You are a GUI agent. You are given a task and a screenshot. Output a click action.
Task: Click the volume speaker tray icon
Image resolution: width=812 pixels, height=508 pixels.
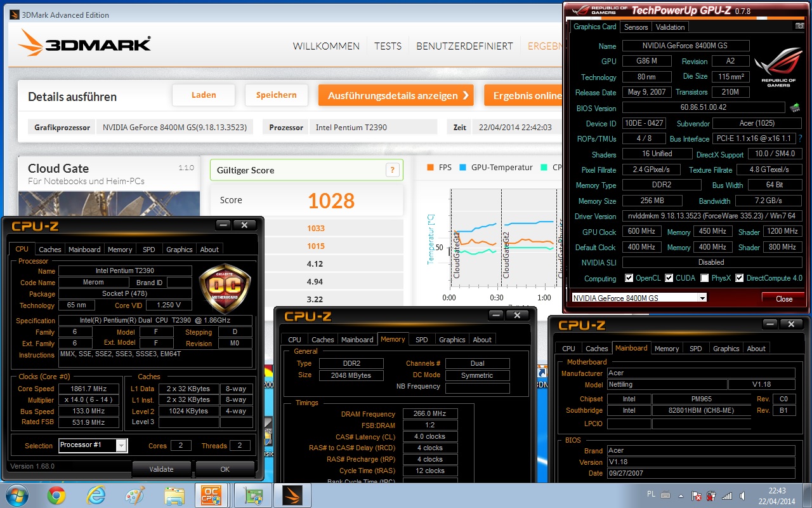[x=743, y=495]
